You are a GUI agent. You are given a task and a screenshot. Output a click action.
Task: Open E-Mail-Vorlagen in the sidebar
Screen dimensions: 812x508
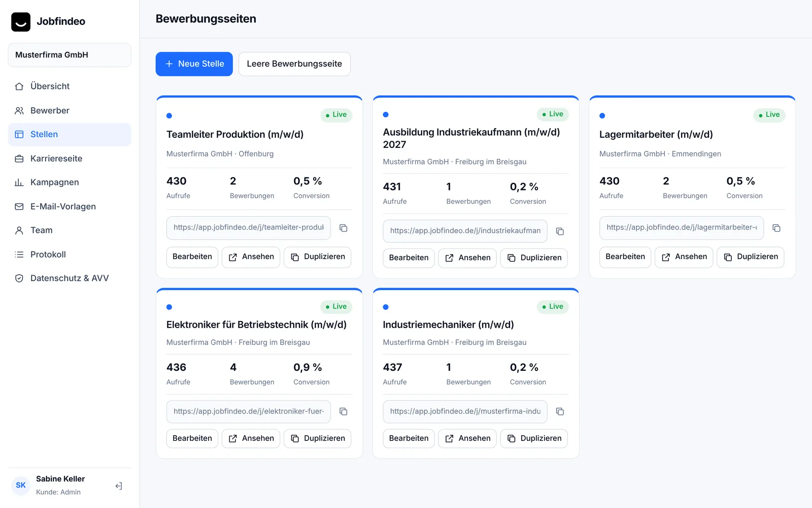pyautogui.click(x=70, y=206)
